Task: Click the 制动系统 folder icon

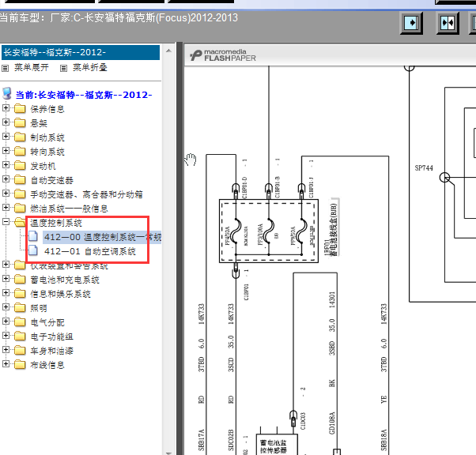Action: pos(20,137)
